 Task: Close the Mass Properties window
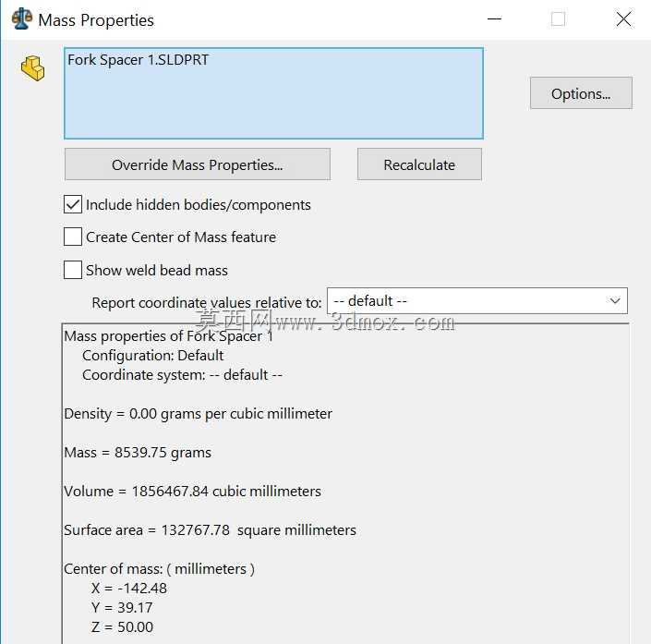pyautogui.click(x=623, y=19)
